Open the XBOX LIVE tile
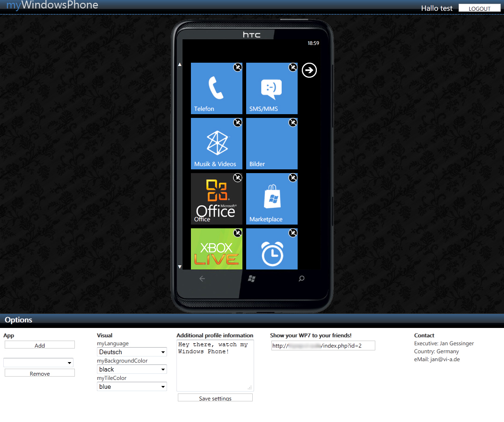This screenshot has width=504, height=422. click(x=216, y=249)
